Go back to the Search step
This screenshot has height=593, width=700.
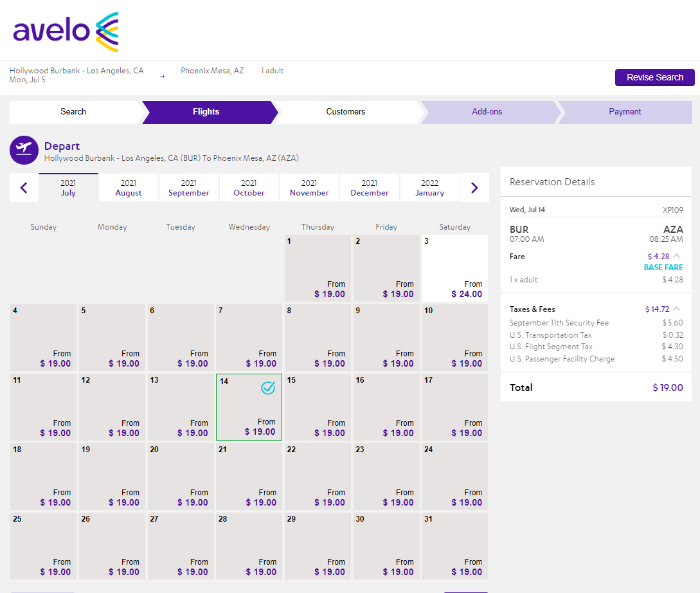[73, 112]
